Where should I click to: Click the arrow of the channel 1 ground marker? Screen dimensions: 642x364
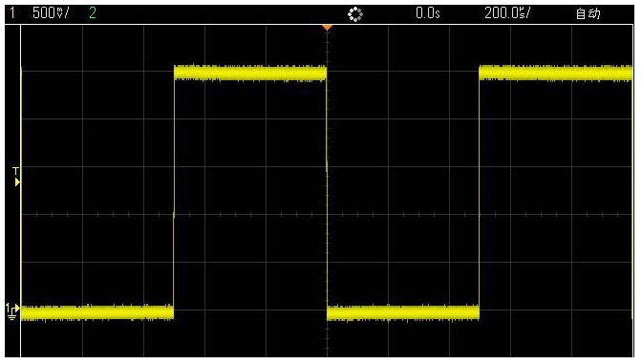point(17,308)
